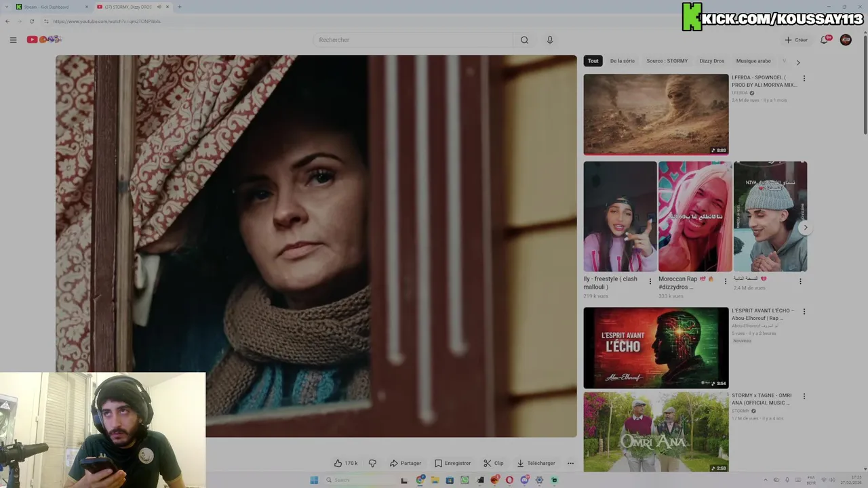Open options for L'ESPRIT AVANT L'ÉCHO video
Screen dimensions: 868x488
click(804, 312)
